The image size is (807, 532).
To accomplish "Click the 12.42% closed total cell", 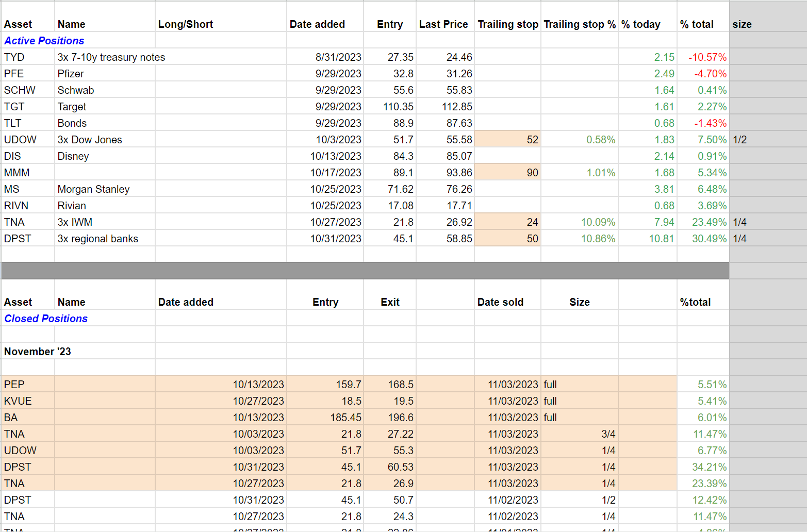I will pos(703,500).
